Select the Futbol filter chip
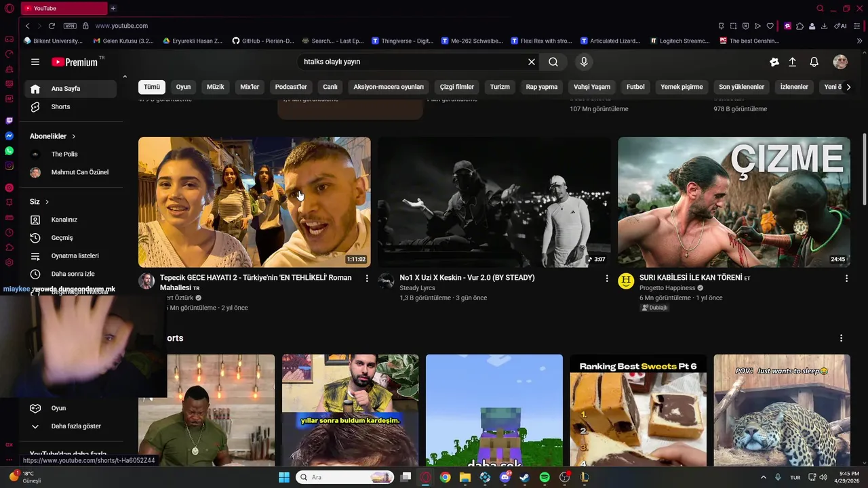The height and width of the screenshot is (488, 868). coord(635,87)
